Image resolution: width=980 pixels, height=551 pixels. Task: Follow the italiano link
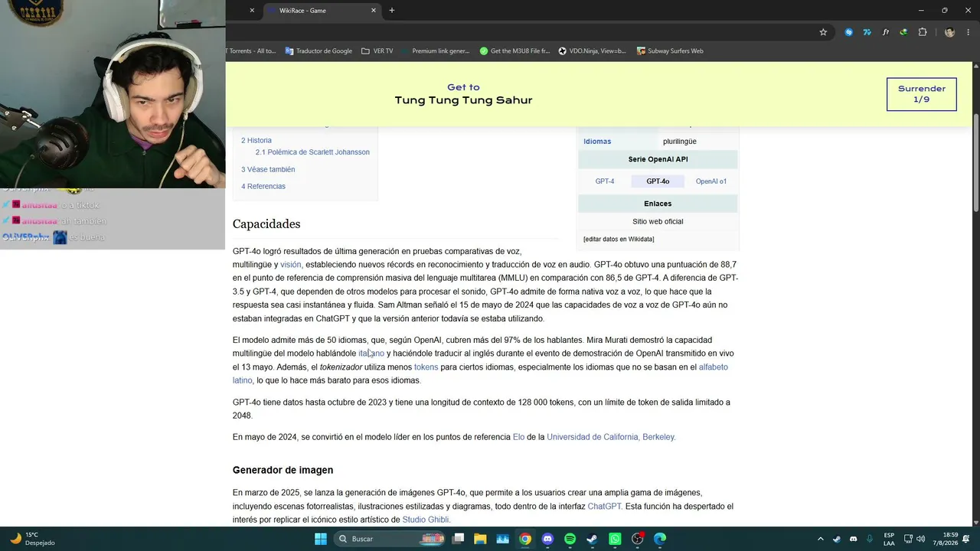pyautogui.click(x=371, y=354)
